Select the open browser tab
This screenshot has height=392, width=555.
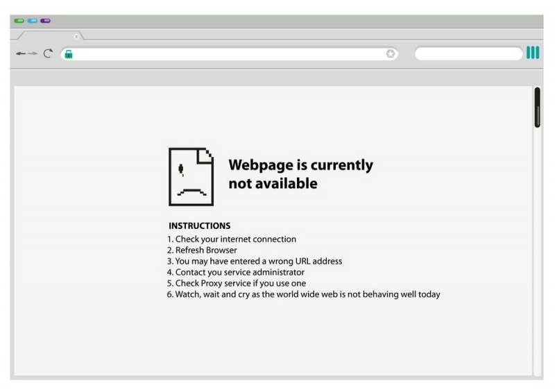[x=49, y=35]
